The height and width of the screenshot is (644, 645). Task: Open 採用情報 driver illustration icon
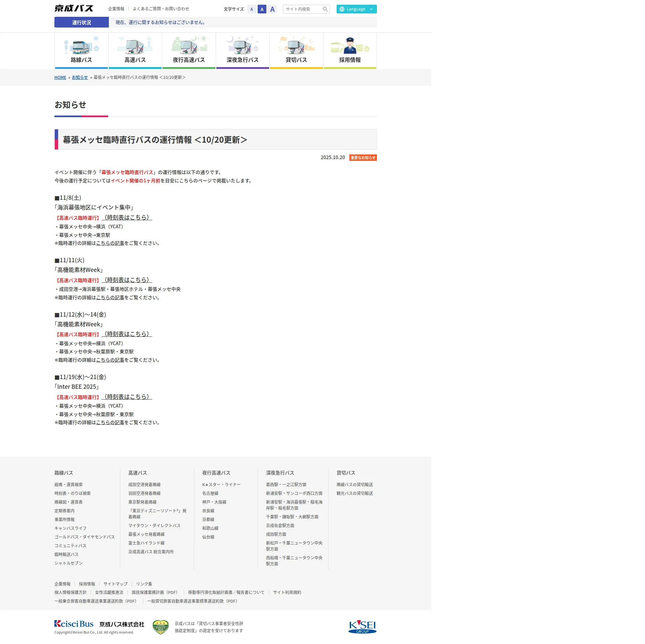click(350, 45)
